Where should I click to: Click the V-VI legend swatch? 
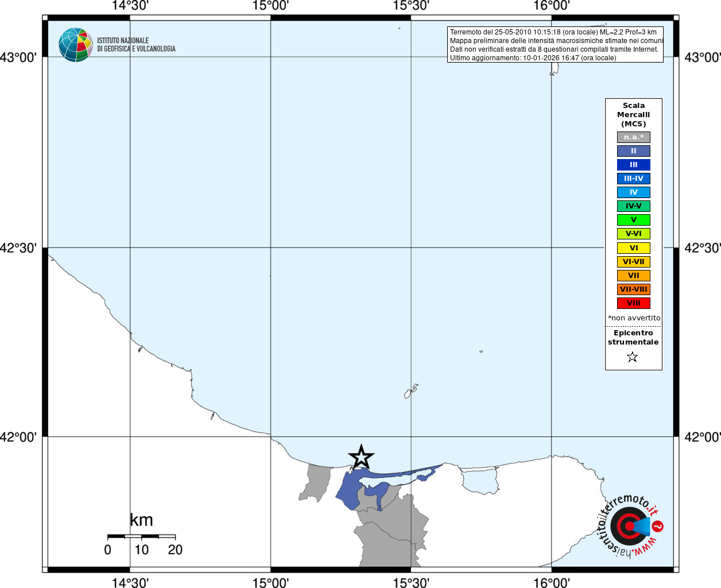634,234
